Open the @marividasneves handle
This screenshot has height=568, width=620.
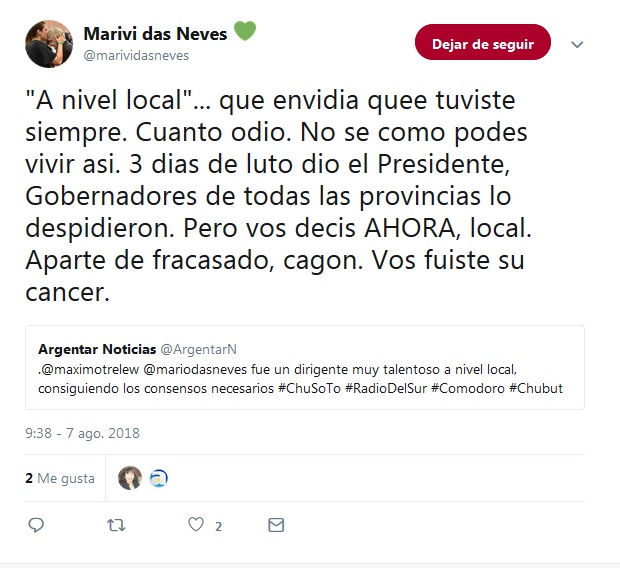(x=136, y=56)
